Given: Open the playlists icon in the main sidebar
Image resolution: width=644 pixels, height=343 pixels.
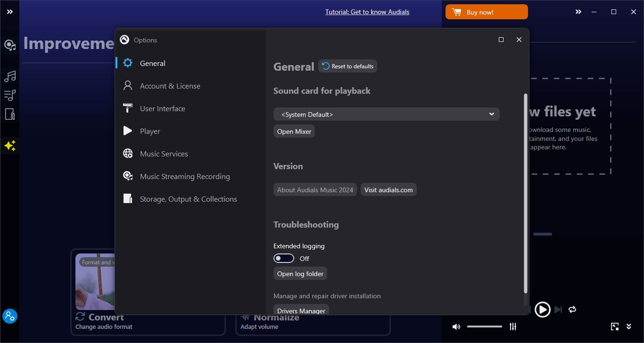Looking at the screenshot, I should (10, 95).
